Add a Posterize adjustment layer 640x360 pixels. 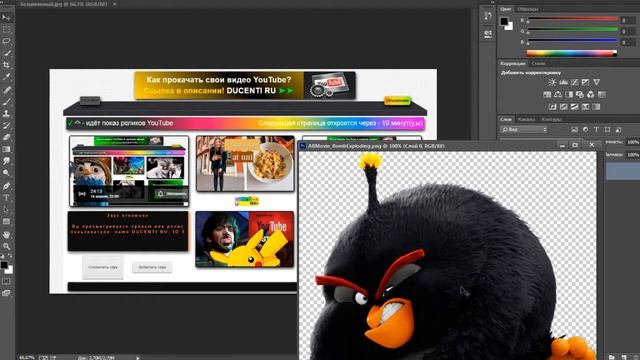[564, 107]
